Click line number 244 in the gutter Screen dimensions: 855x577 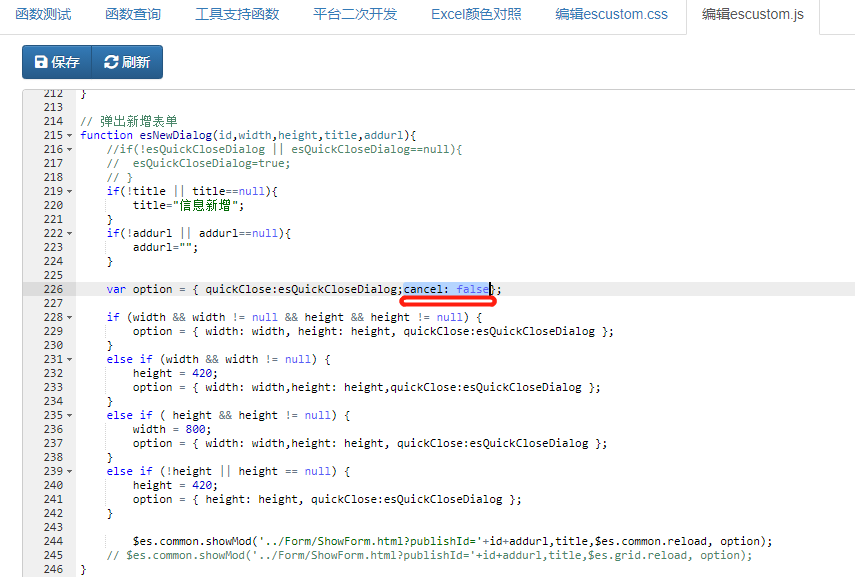pos(53,541)
